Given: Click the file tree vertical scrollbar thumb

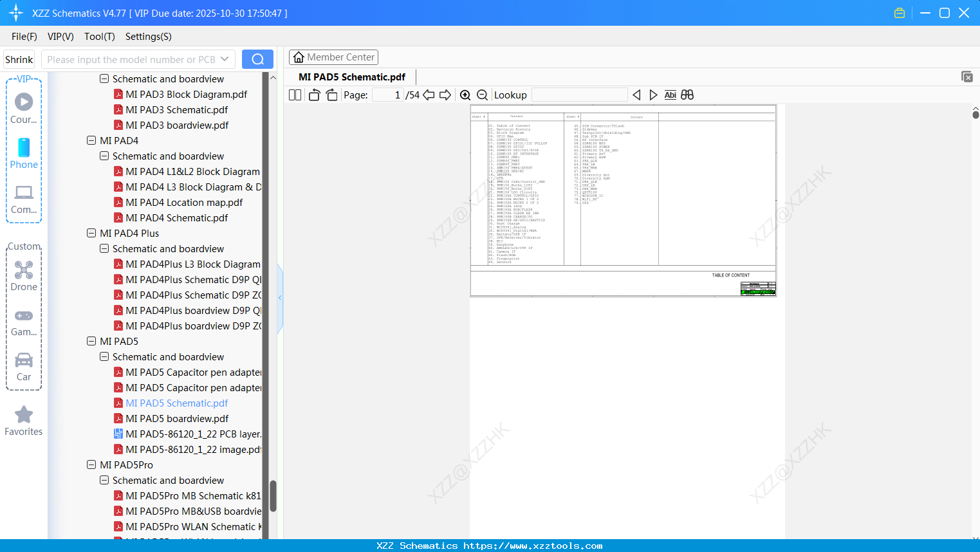Looking at the screenshot, I should click(x=273, y=496).
